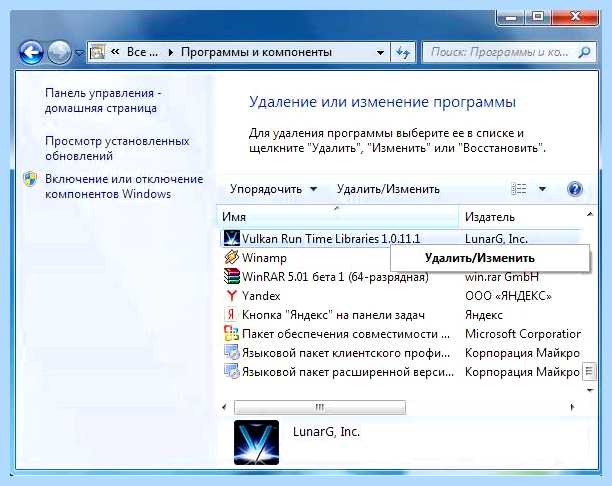
Task: Minimize the Programs and Features window
Action: [510, 17]
